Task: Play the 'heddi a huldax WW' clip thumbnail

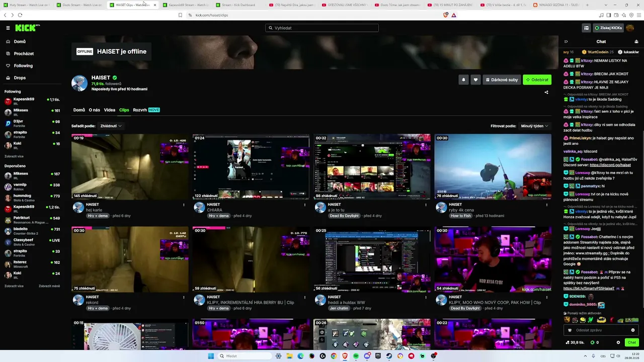Action: point(372,259)
